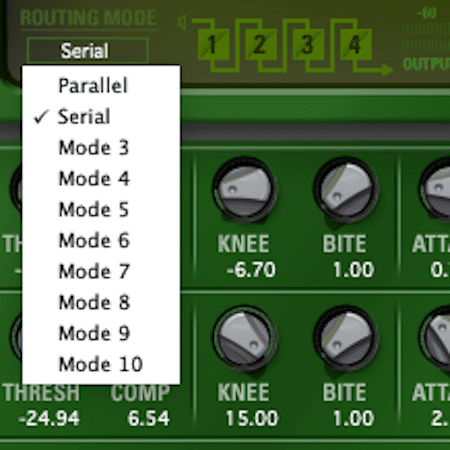Click the lower KNEE knob
The height and width of the screenshot is (450, 450).
[x=245, y=338]
